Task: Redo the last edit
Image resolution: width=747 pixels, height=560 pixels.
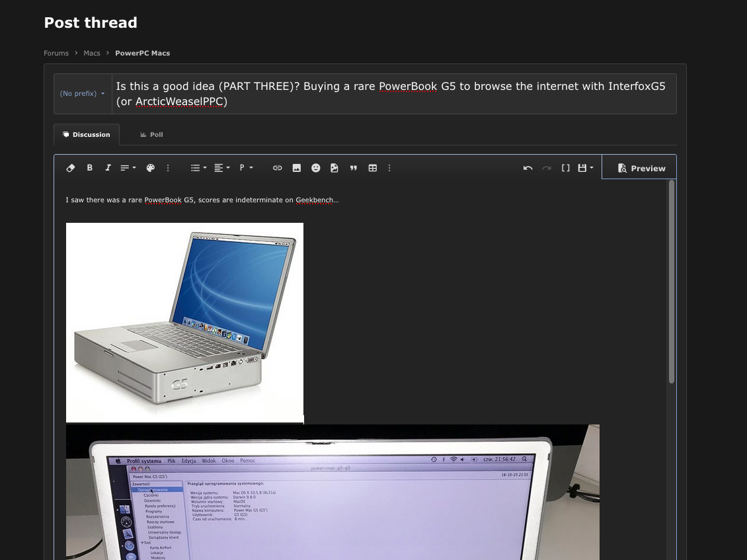Action: 547,168
